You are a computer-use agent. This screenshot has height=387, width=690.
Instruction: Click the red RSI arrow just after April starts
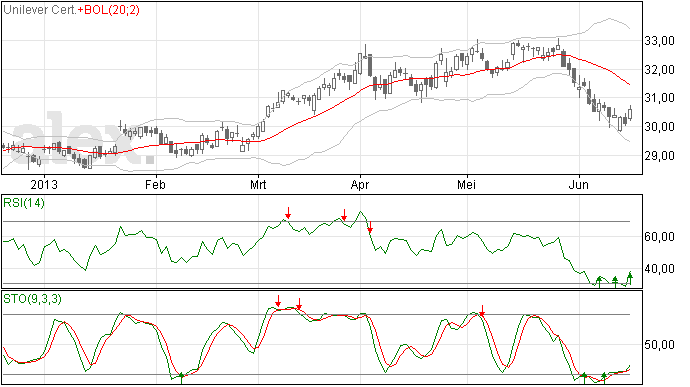(370, 227)
